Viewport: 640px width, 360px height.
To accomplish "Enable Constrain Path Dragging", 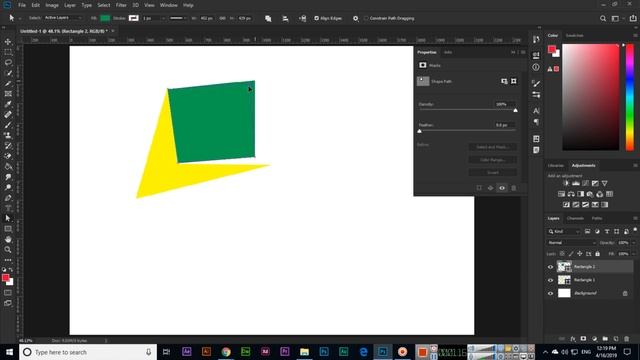I will 366,18.
